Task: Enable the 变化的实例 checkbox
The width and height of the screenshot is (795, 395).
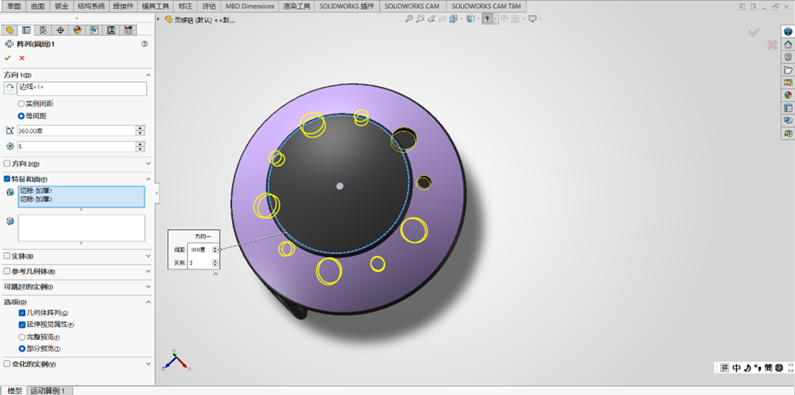Action: pos(7,364)
